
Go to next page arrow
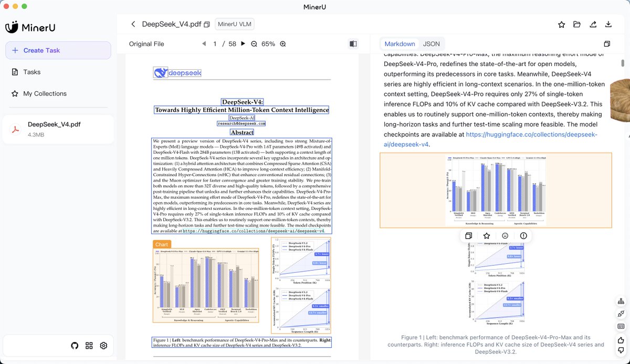click(243, 44)
